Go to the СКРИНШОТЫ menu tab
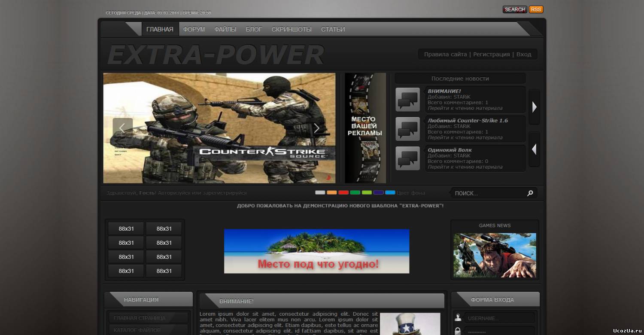644x335 pixels. point(292,29)
